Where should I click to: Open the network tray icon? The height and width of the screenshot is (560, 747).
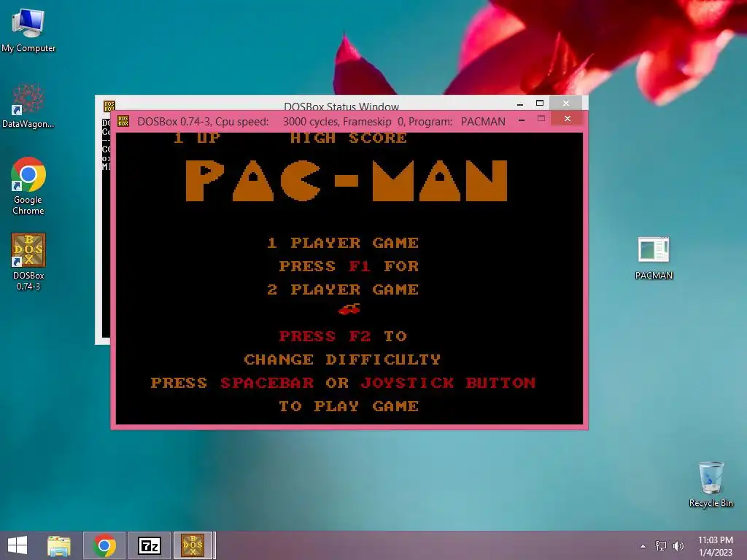click(x=661, y=546)
